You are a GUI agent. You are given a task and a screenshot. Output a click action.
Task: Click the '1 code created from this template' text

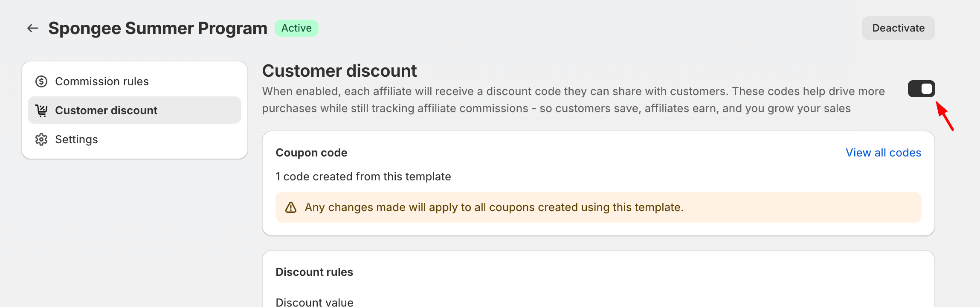coord(363,177)
